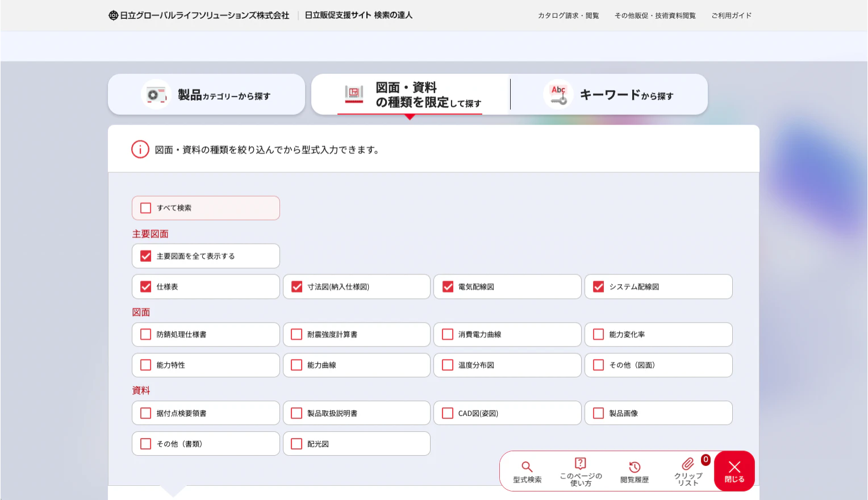Switch to キーワードから探す tab
The width and height of the screenshot is (868, 500).
point(610,94)
